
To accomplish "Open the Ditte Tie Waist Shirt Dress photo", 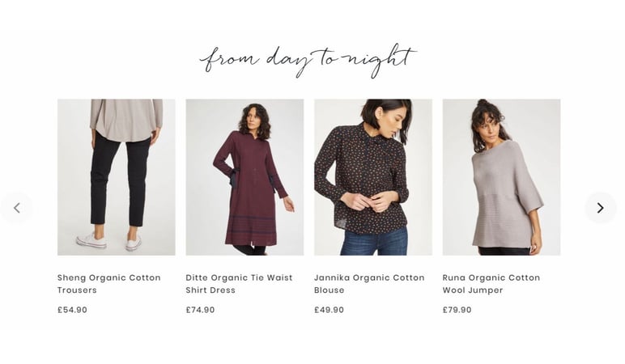I will point(244,177).
